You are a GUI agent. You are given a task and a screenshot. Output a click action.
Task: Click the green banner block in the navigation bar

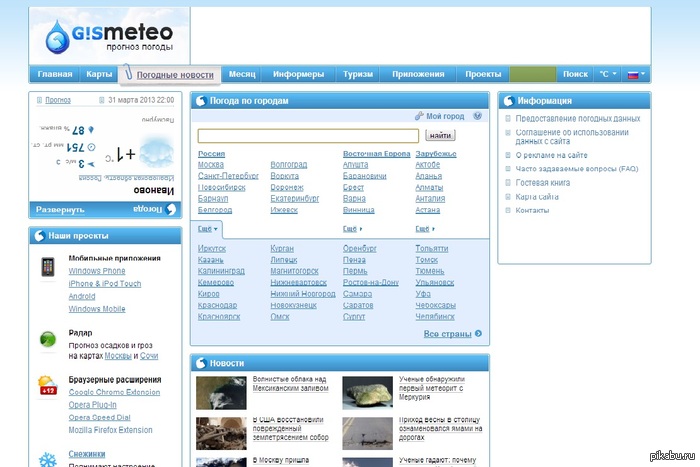click(x=533, y=74)
